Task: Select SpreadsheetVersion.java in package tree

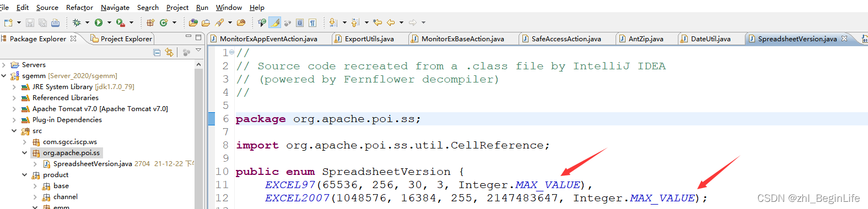Action: click(93, 164)
